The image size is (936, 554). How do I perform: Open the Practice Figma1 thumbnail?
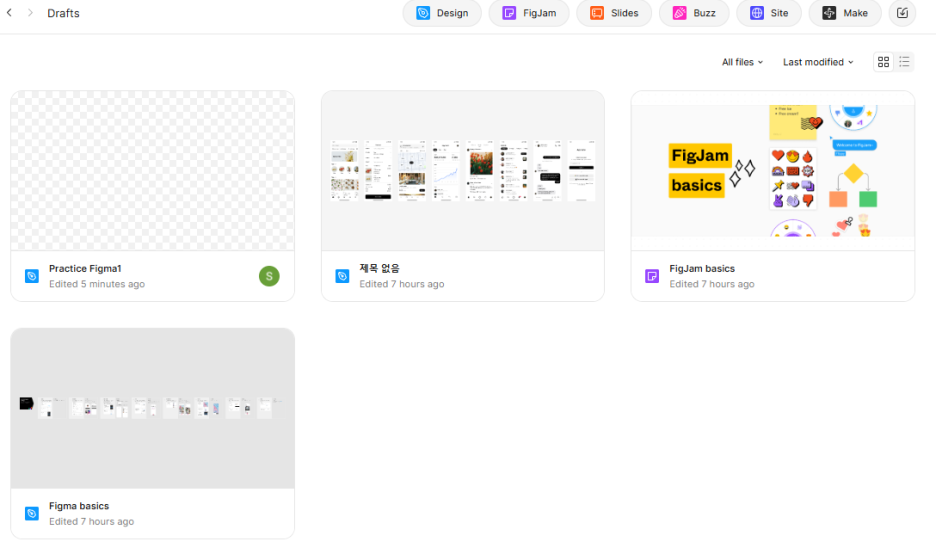click(x=152, y=171)
